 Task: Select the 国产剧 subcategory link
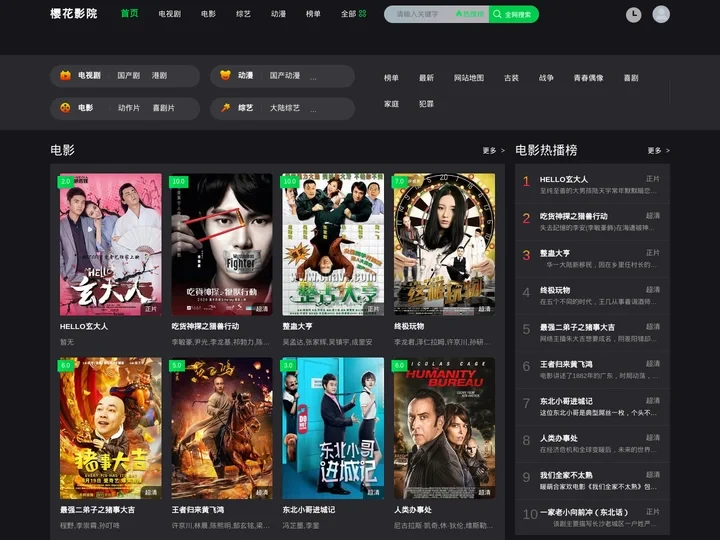[x=129, y=75]
